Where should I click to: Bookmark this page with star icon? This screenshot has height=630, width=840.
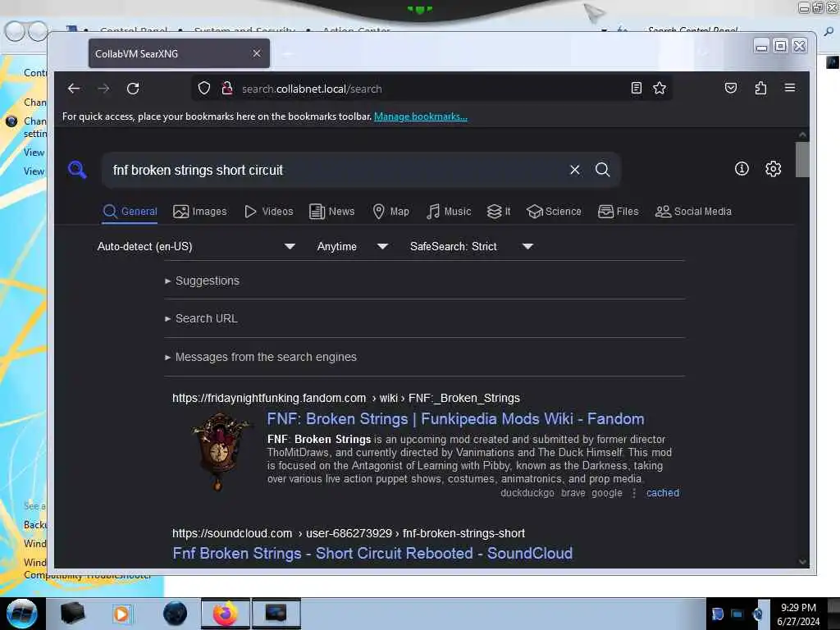(660, 88)
